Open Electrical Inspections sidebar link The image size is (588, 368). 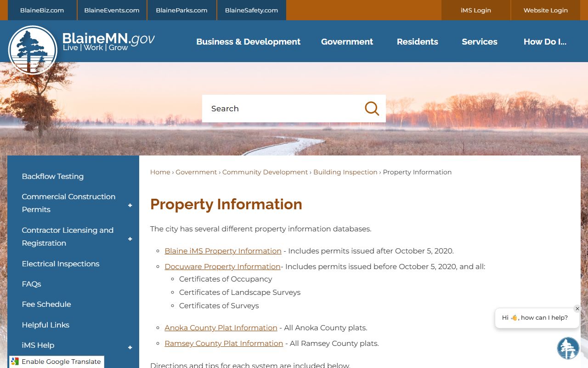(x=61, y=264)
